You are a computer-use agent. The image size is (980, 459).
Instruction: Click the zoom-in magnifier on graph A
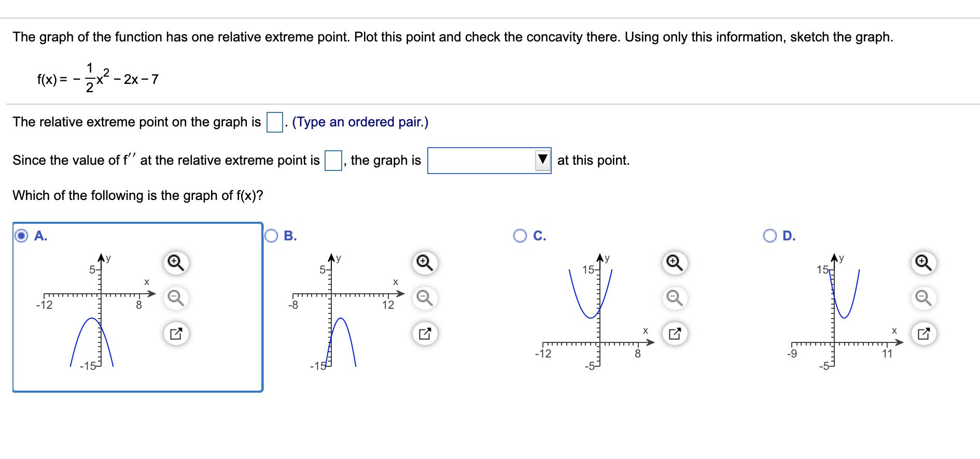coord(176,263)
